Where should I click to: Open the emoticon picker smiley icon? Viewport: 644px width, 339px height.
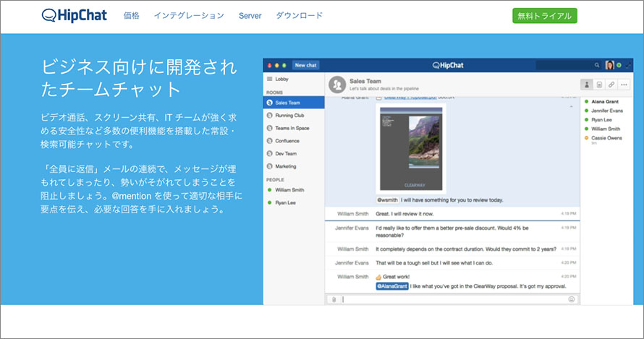pos(572,299)
